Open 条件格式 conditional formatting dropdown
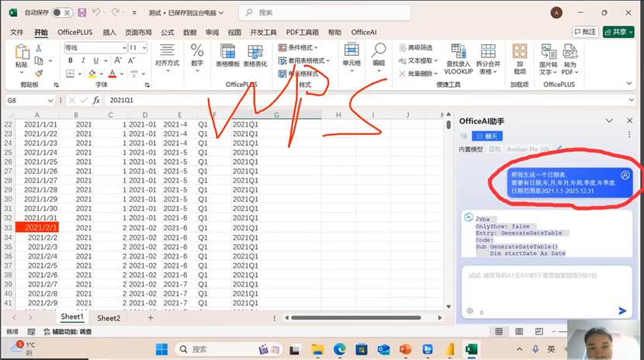 pyautogui.click(x=298, y=47)
